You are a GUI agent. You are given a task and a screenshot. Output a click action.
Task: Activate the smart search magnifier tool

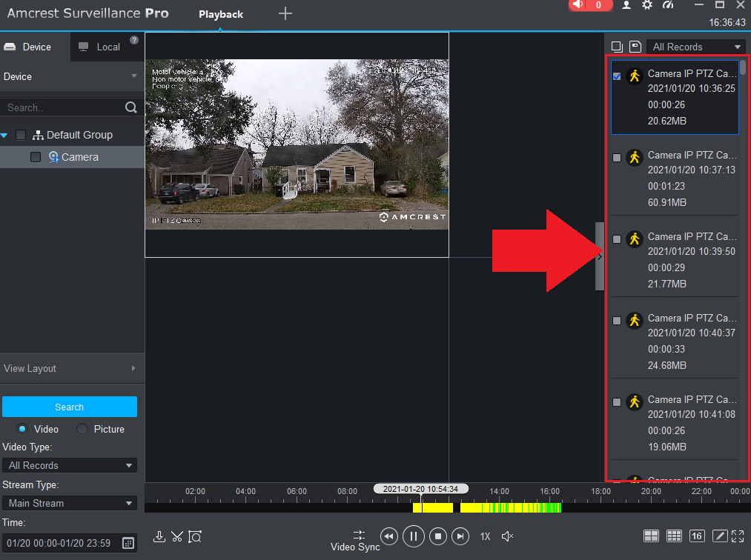(195, 536)
